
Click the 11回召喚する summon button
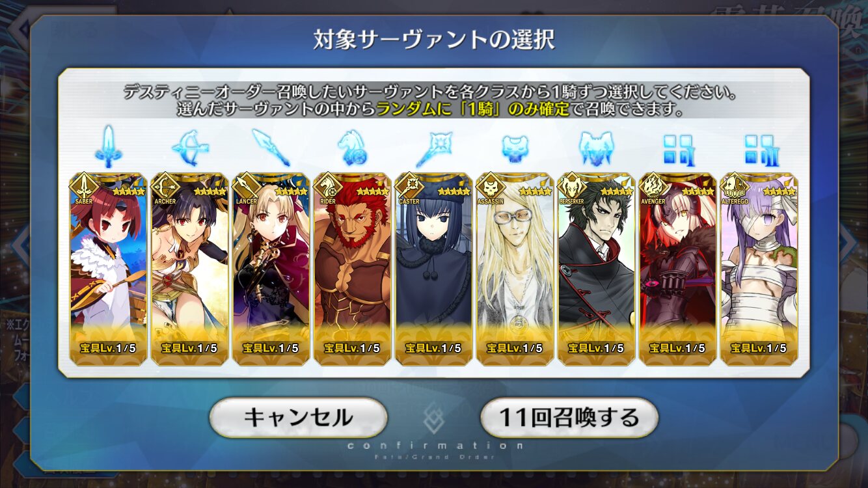pyautogui.click(x=569, y=417)
